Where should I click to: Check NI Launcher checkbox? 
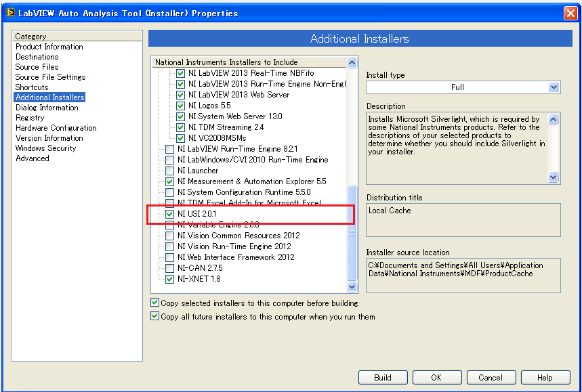click(169, 171)
